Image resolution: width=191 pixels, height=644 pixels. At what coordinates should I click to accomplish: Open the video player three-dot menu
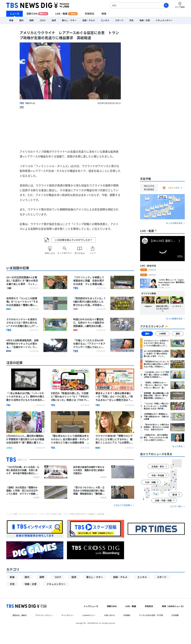[179, 241]
